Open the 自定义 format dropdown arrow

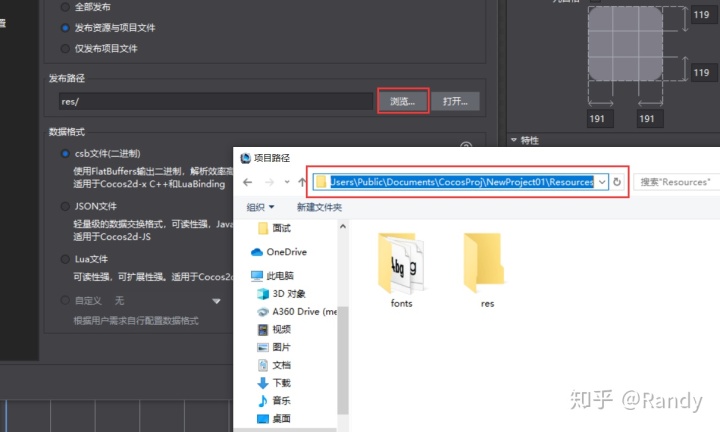point(216,301)
